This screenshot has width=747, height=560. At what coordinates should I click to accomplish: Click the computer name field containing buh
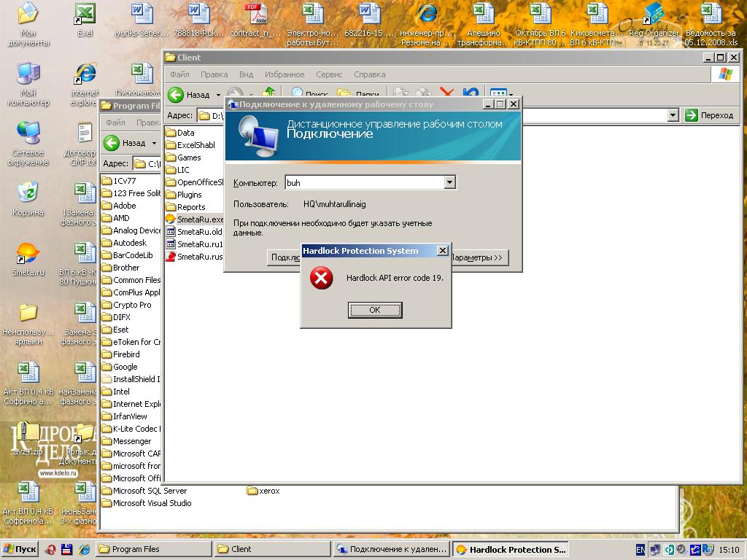363,182
